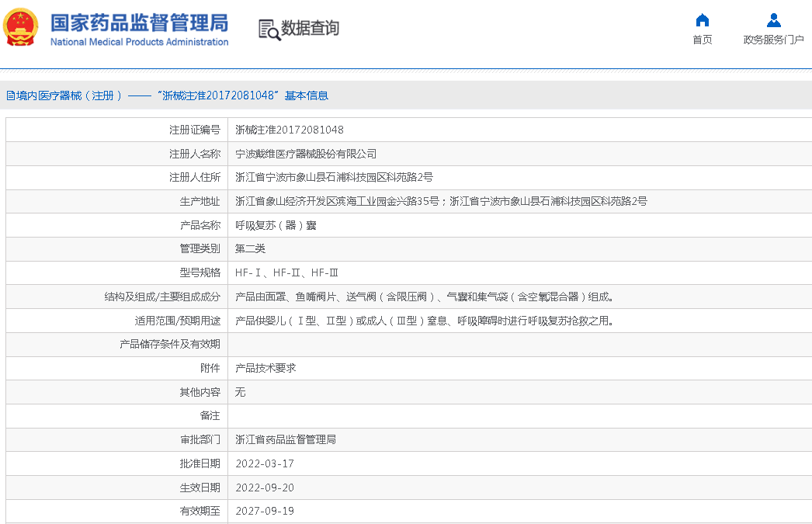Select the HF-Ⅰ、HF-Ⅱ、HF-Ⅲ value
The width and height of the screenshot is (812, 524).
[286, 273]
